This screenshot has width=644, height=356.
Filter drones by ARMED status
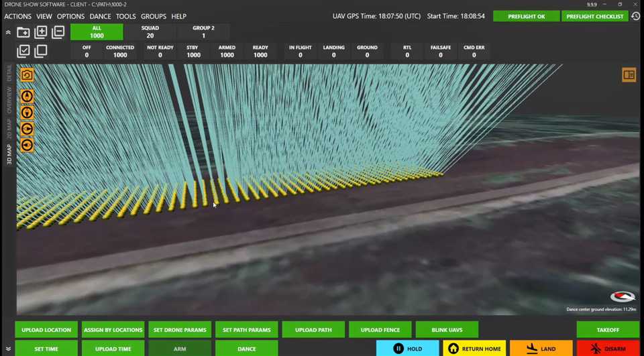[227, 52]
